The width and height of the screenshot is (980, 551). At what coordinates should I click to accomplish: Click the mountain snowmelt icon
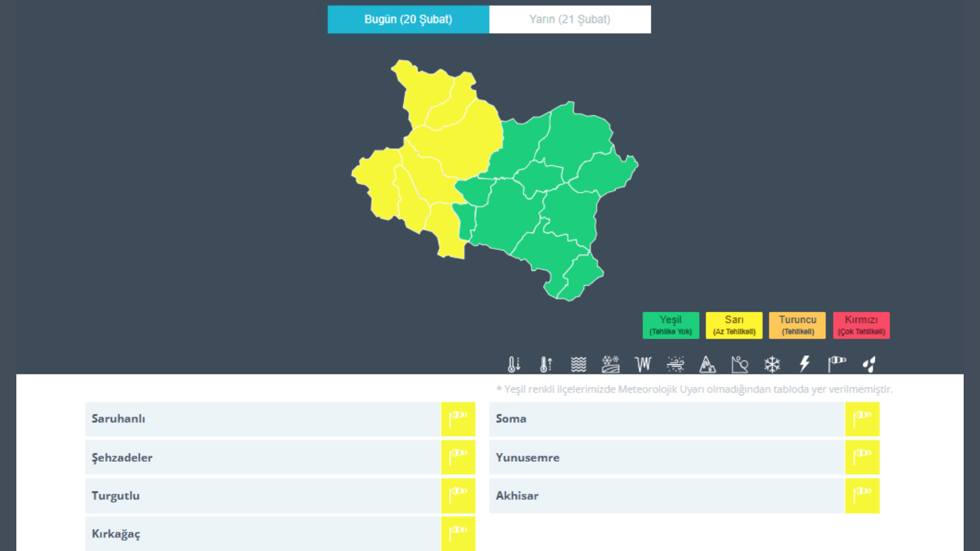coord(707,364)
